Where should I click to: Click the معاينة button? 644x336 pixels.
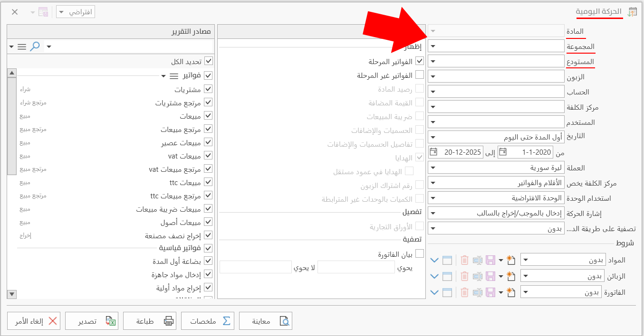point(266,320)
